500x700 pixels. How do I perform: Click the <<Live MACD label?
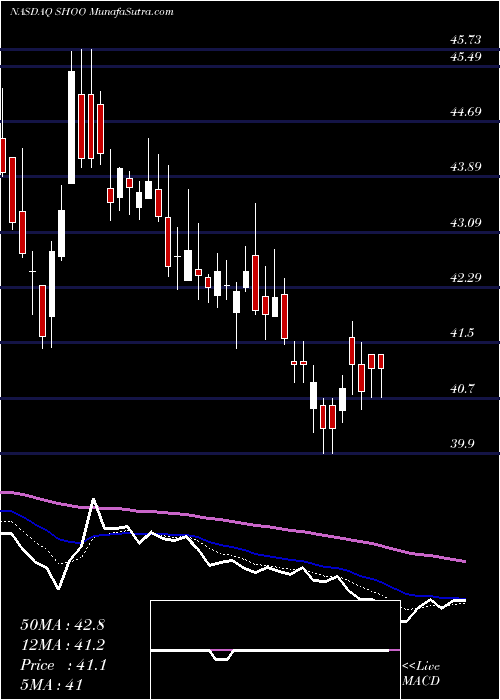click(x=421, y=674)
